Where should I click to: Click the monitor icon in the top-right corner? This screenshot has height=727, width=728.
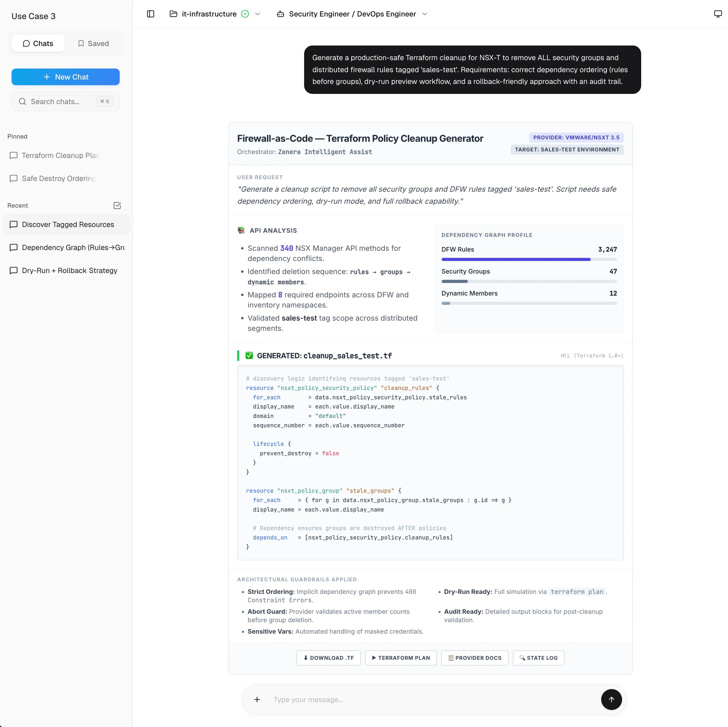(718, 14)
